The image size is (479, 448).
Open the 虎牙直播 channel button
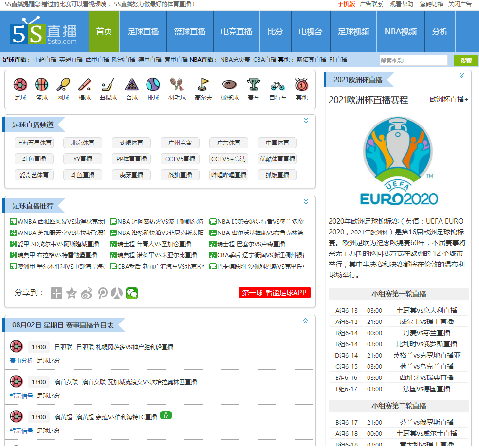pyautogui.click(x=131, y=175)
